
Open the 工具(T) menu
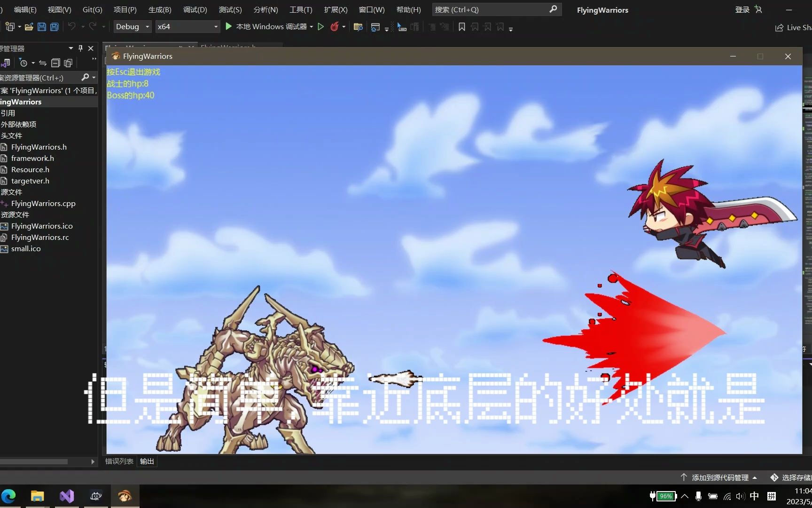coord(300,9)
